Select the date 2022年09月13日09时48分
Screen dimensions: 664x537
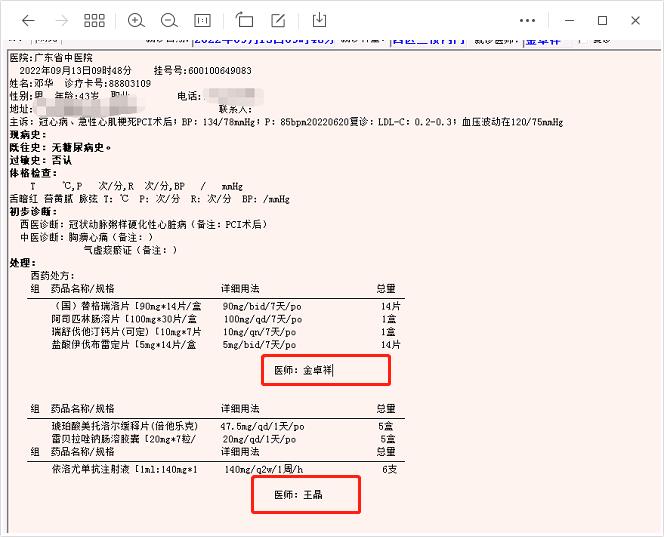(75, 70)
